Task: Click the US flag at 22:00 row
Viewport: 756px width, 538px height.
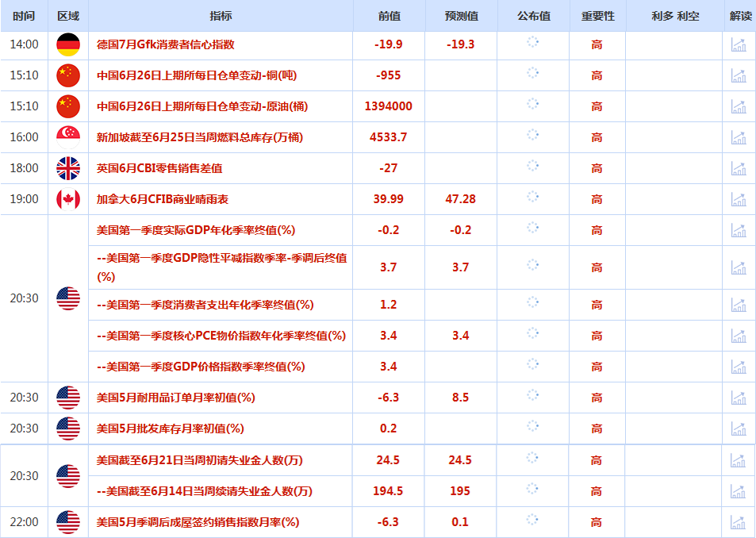Action: tap(68, 522)
